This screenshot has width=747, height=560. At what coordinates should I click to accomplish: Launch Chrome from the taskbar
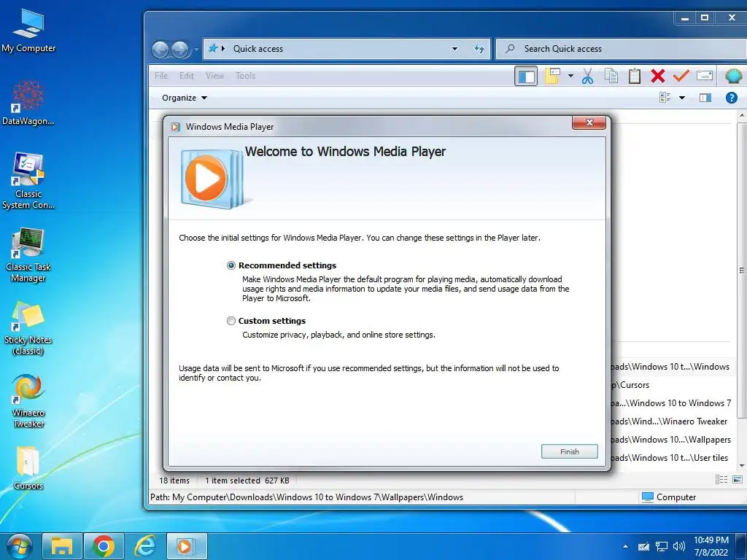(x=104, y=545)
